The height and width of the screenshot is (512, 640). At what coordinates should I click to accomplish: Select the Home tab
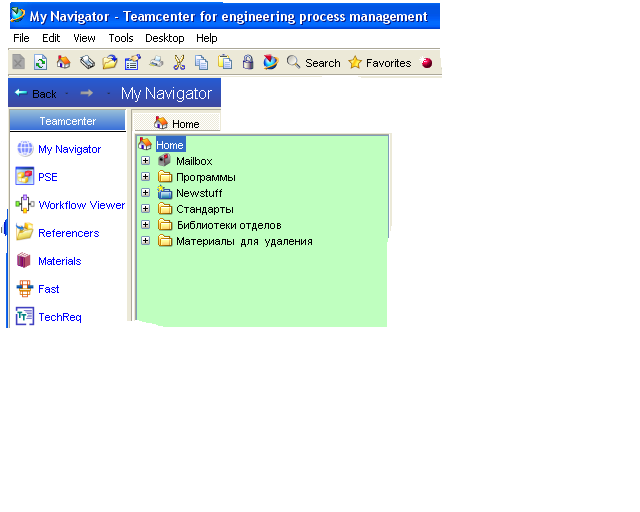[x=177, y=123]
